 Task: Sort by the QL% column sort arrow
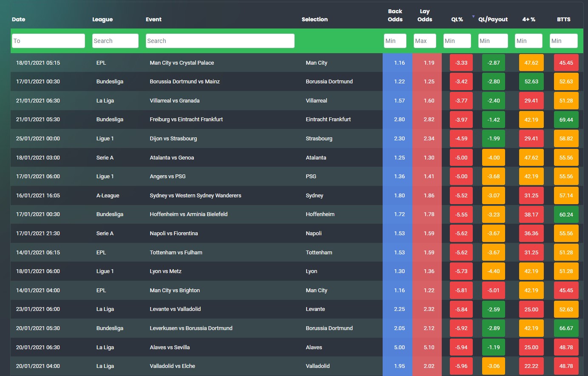pos(473,17)
